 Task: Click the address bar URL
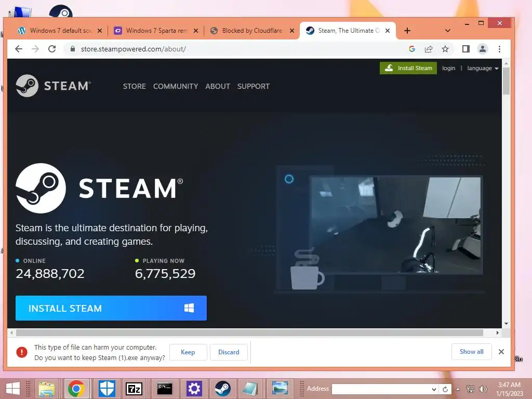coord(134,49)
